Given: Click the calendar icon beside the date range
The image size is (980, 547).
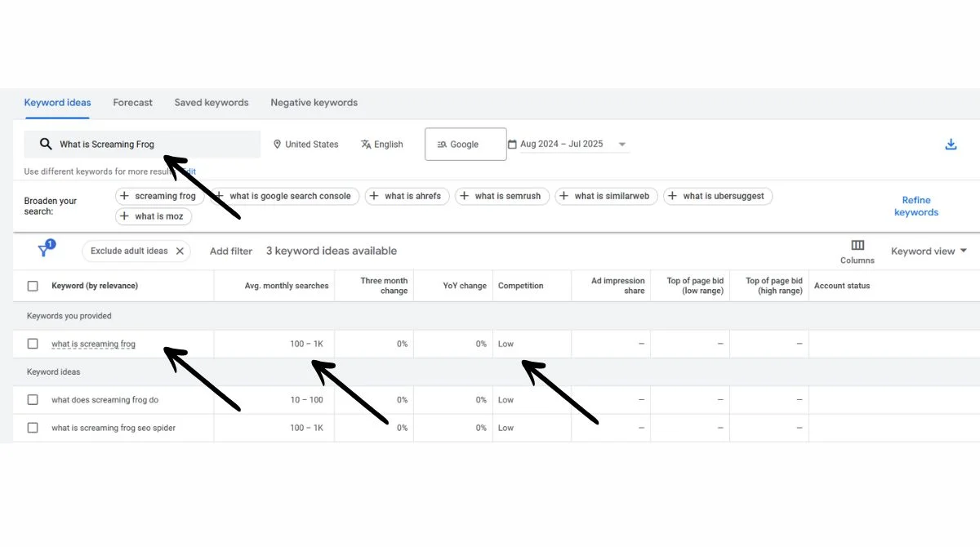Looking at the screenshot, I should click(x=512, y=144).
